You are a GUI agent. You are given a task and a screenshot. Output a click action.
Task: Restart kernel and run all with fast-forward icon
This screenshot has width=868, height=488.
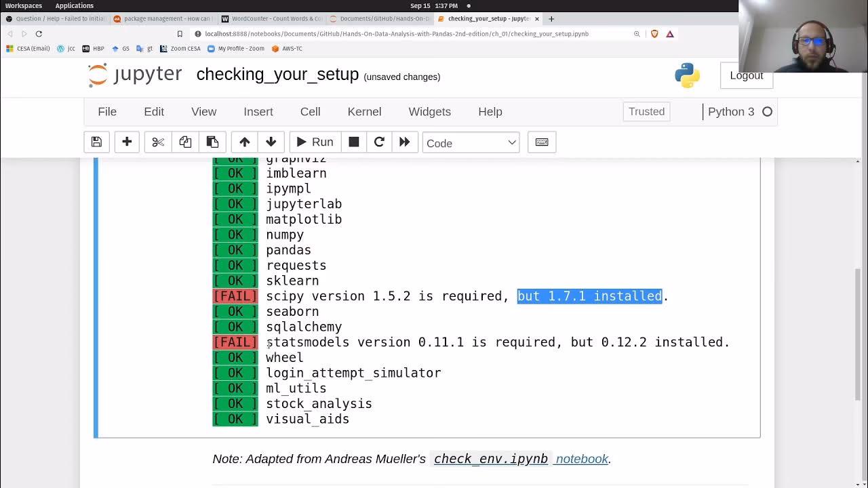pyautogui.click(x=405, y=142)
